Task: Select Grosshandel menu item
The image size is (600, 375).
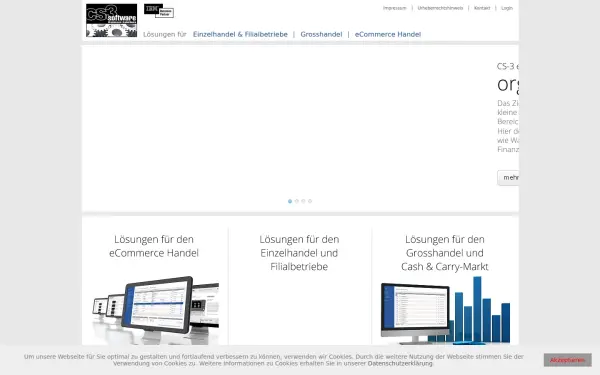Action: click(321, 34)
